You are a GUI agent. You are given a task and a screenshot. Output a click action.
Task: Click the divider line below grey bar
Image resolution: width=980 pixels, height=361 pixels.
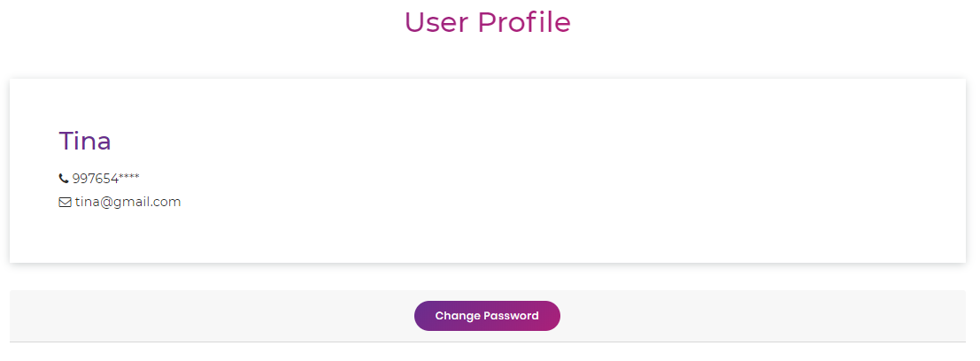(488, 342)
